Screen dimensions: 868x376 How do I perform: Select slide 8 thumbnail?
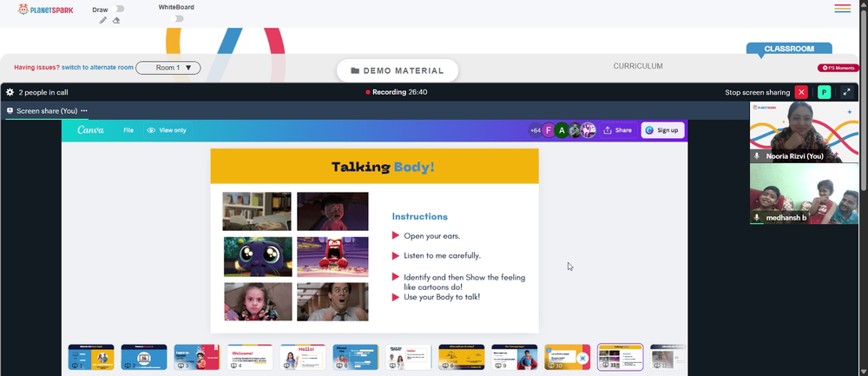[x=462, y=357]
